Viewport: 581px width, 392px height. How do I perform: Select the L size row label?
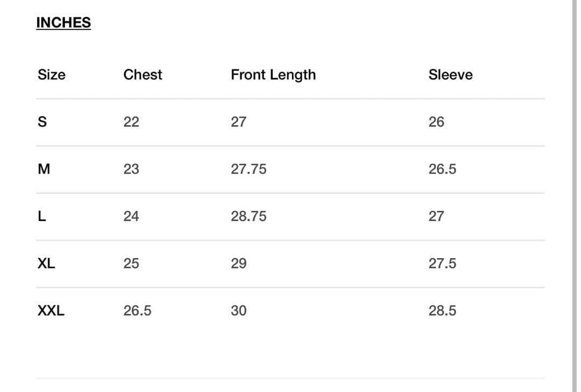(42, 216)
